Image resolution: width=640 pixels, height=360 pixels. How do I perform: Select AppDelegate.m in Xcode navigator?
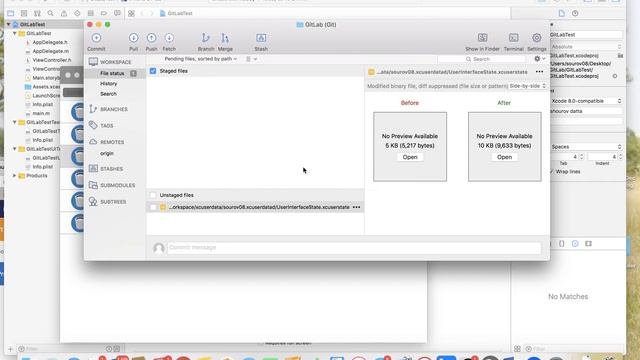(50, 51)
